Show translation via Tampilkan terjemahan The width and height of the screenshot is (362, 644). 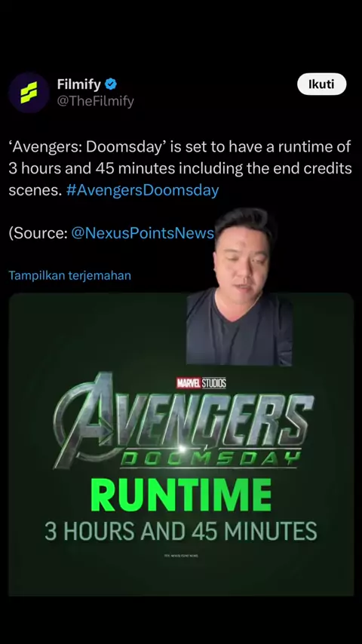coord(70,275)
